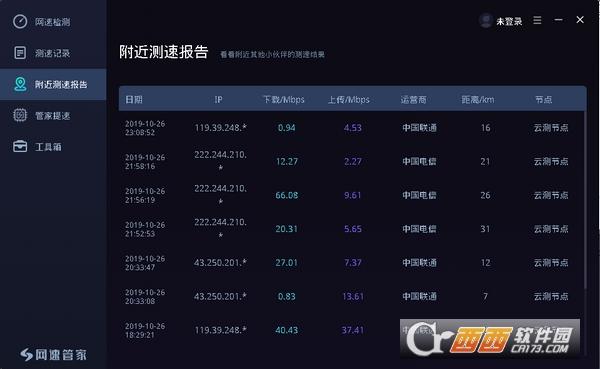The width and height of the screenshot is (600, 369).
Task: Open 工具箱 sidebar item
Action: pyautogui.click(x=53, y=147)
